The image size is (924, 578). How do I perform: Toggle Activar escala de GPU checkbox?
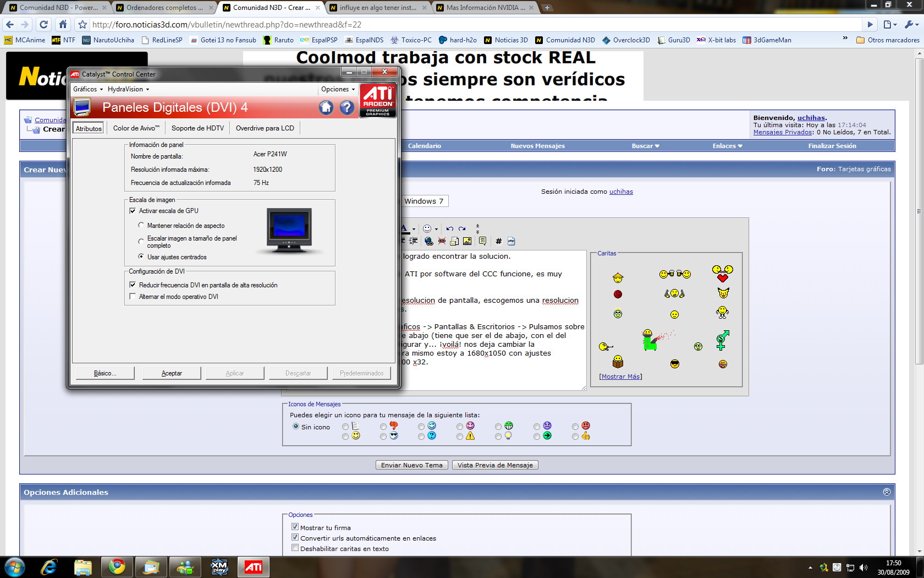tap(133, 211)
